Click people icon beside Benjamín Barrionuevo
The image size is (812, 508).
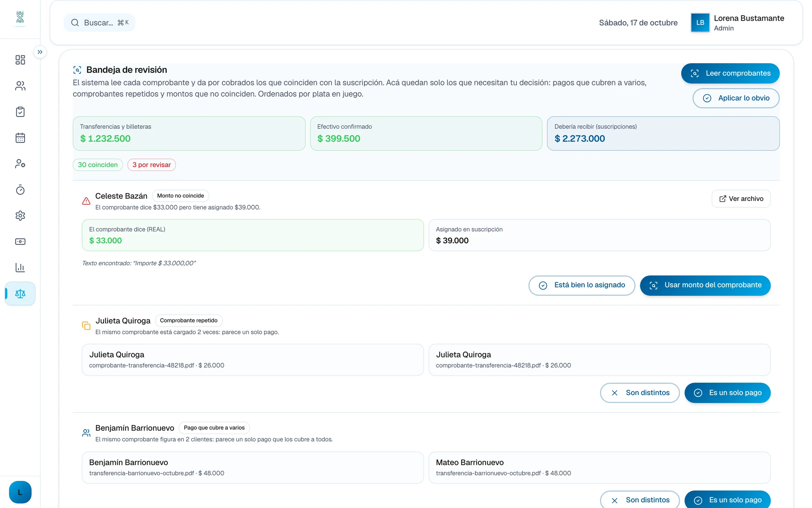[86, 433]
